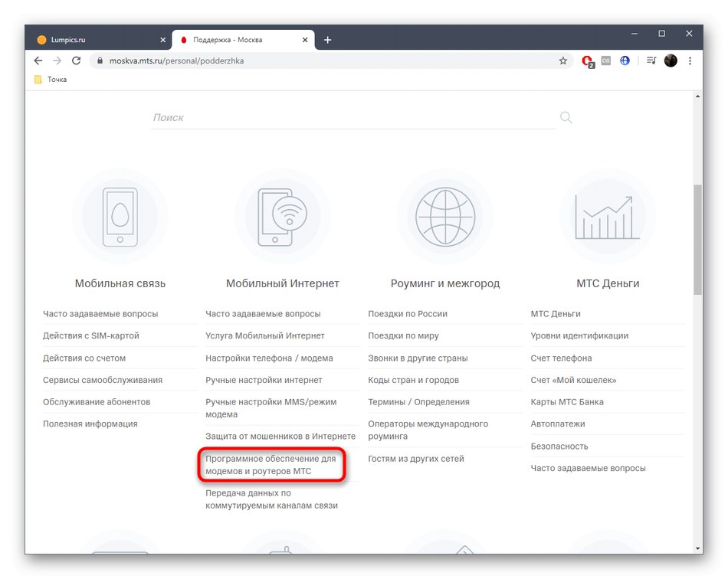Screen dimensions: 728x579
Task: Open the Chrome profile avatar
Action: click(671, 61)
